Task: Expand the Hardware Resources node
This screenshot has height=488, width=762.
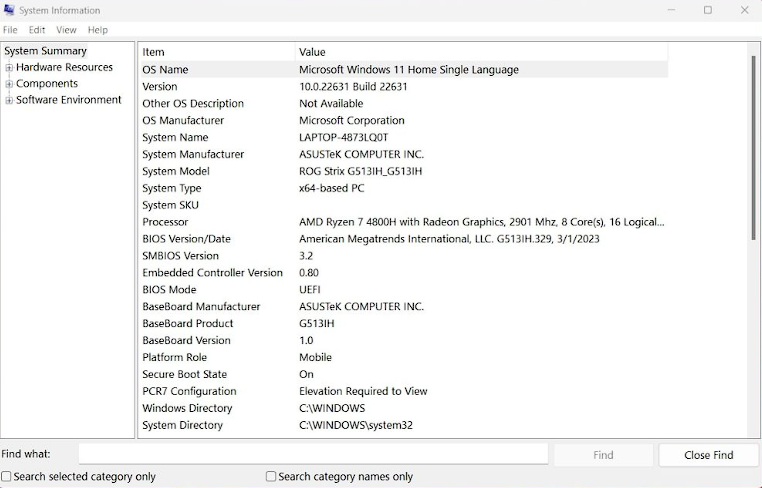Action: click(x=9, y=68)
